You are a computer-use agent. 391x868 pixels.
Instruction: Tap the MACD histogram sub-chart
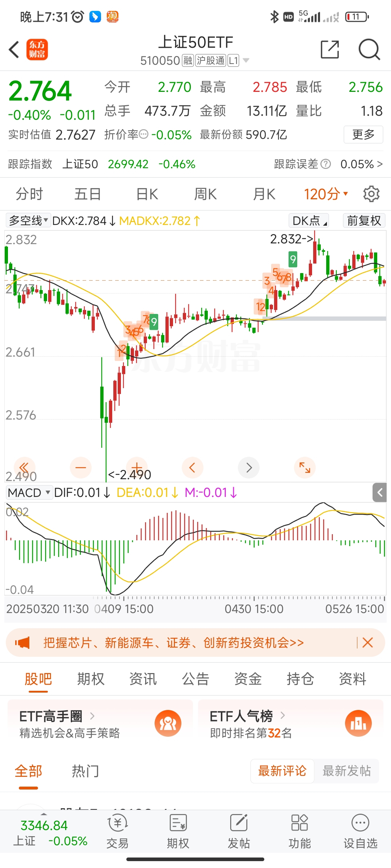(x=195, y=548)
